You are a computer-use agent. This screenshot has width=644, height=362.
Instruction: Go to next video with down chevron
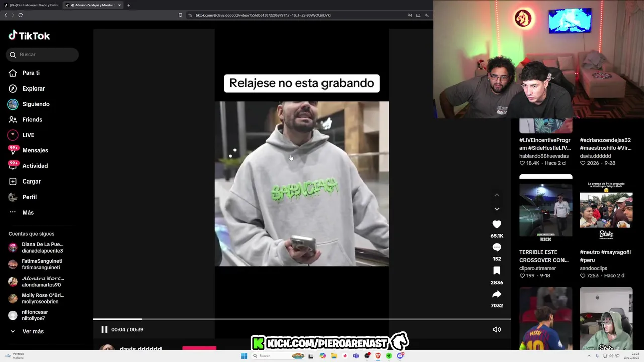[497, 209]
